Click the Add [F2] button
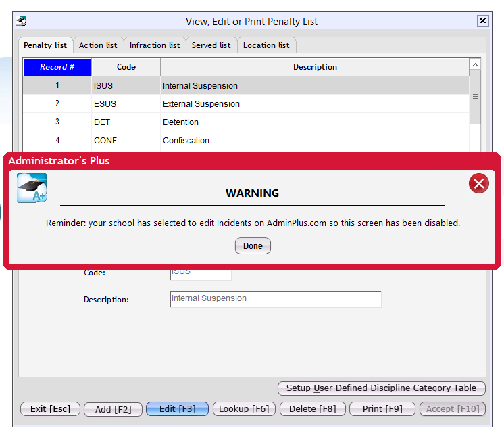 tap(113, 409)
